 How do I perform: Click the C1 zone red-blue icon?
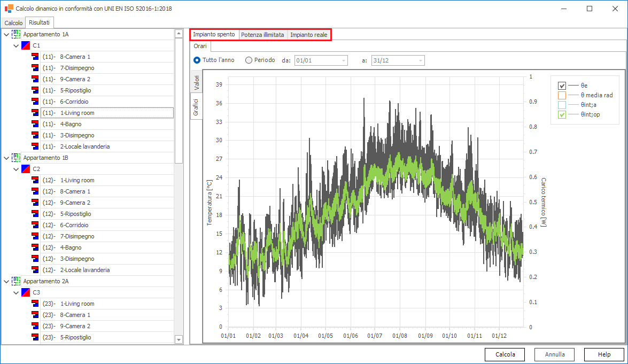(26, 45)
